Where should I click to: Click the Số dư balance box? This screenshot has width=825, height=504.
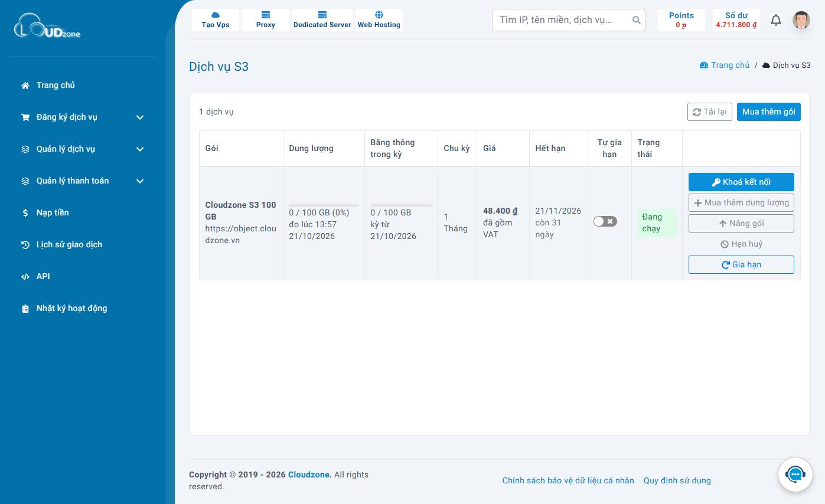click(736, 20)
